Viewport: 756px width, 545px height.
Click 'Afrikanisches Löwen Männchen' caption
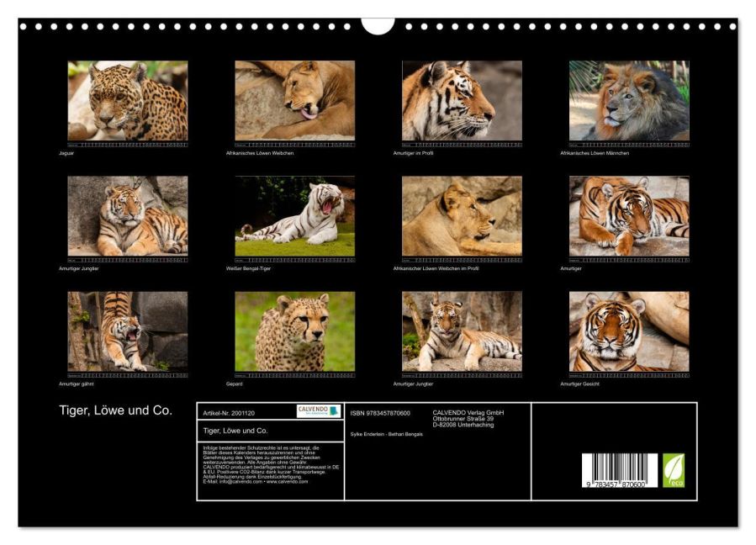click(x=595, y=153)
